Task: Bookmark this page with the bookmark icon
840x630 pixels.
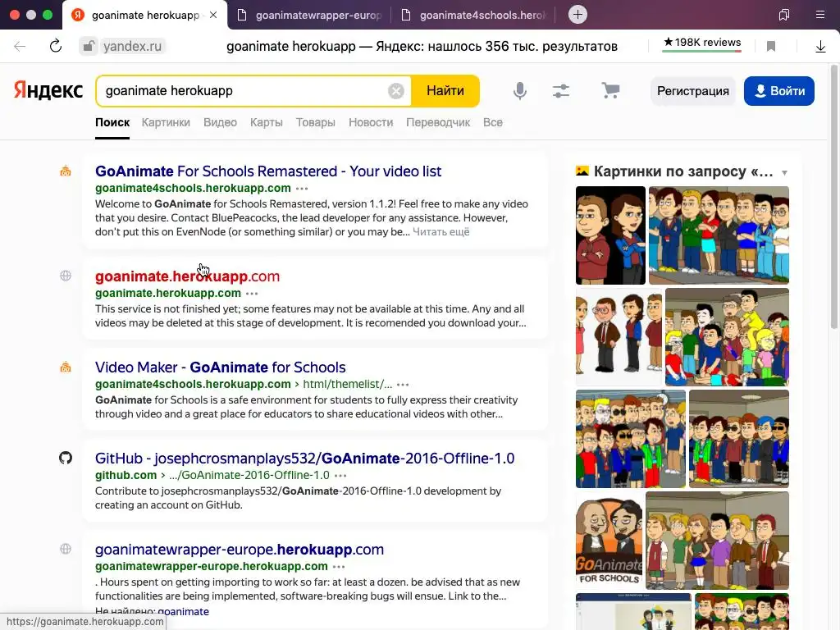Action: click(x=771, y=46)
